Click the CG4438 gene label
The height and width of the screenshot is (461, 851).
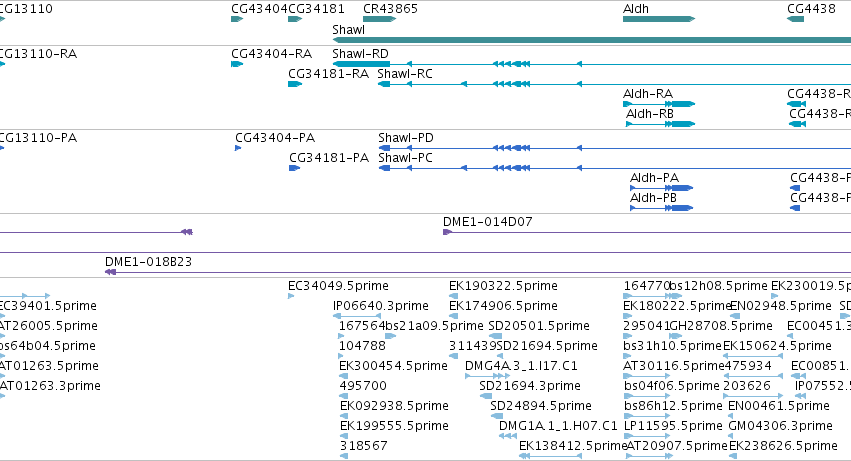pos(811,9)
